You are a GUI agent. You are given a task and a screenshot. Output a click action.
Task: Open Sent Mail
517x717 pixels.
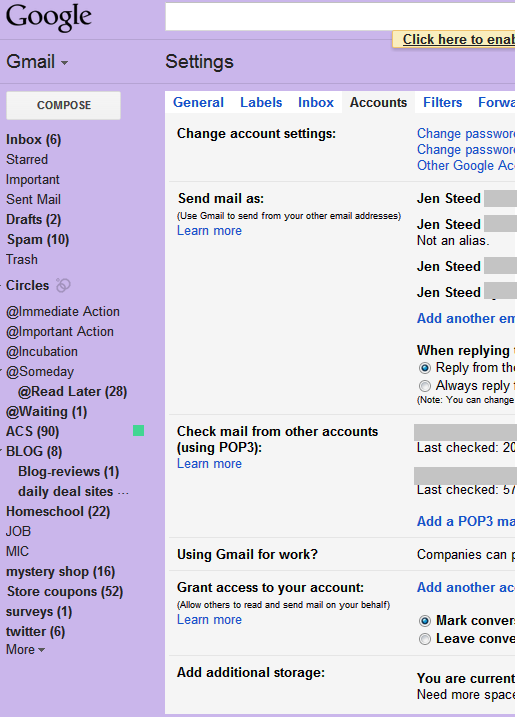pyautogui.click(x=33, y=199)
